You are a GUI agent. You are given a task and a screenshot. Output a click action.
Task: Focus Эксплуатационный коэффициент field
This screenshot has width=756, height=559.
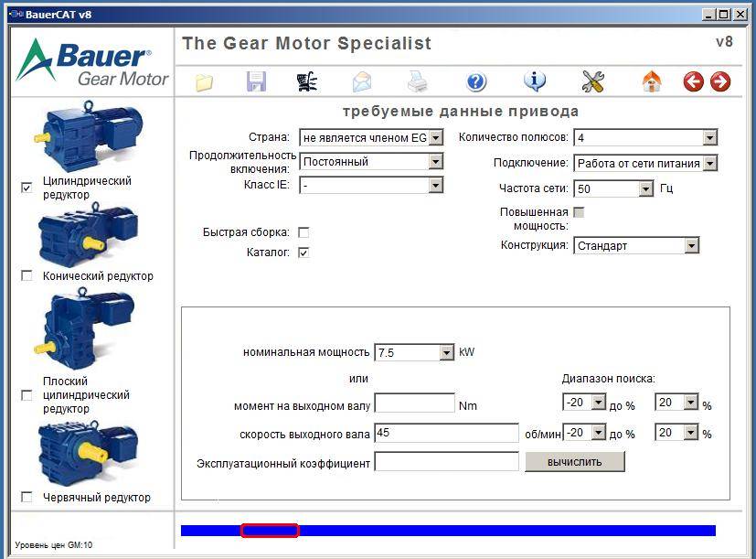[x=446, y=461]
